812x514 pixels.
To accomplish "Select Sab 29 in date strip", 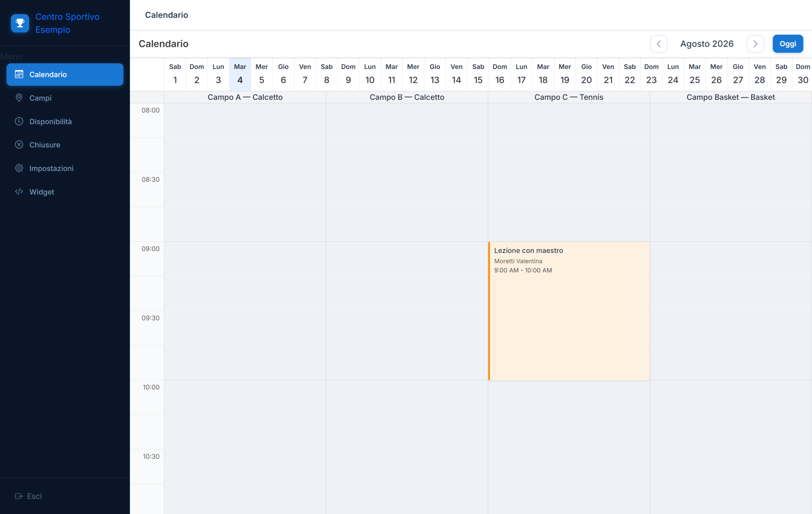I will (x=781, y=74).
